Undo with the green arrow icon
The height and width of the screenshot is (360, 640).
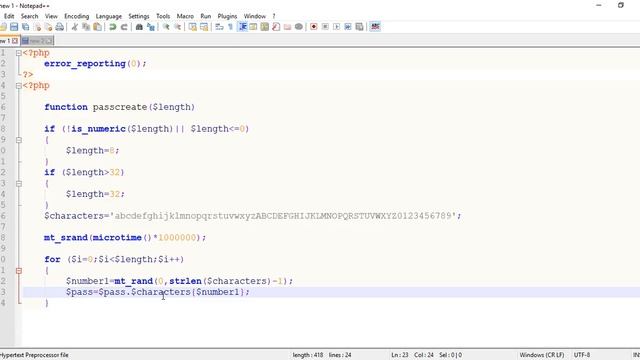113,27
